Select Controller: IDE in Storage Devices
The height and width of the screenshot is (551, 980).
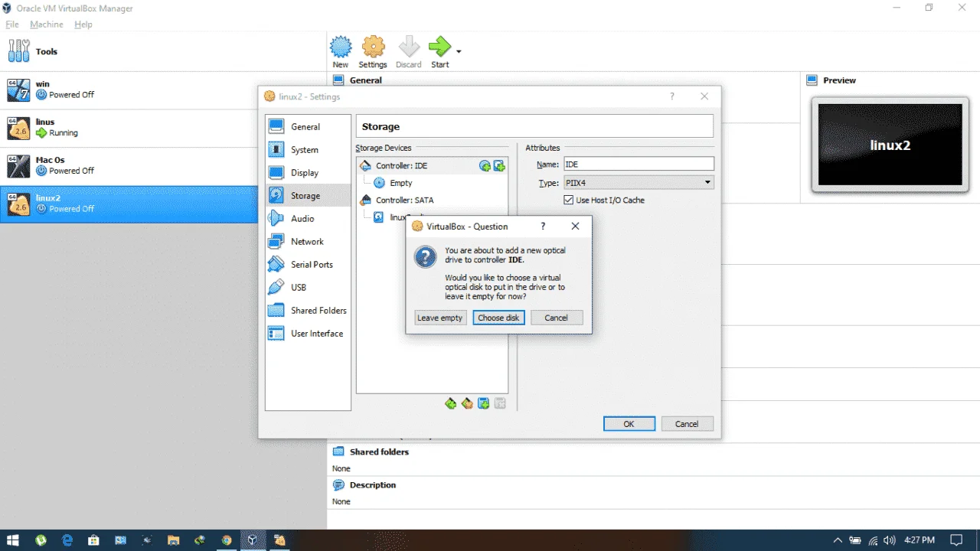click(x=401, y=166)
